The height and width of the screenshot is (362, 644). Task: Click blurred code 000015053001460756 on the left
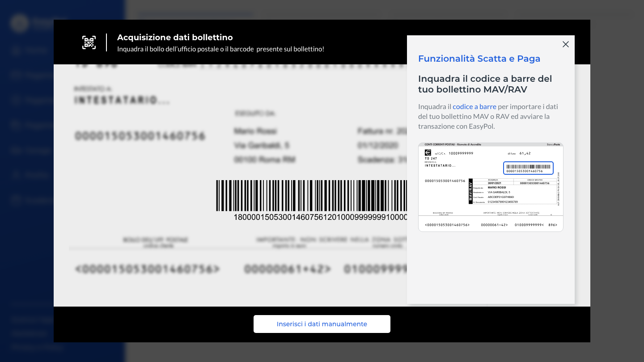point(140,136)
